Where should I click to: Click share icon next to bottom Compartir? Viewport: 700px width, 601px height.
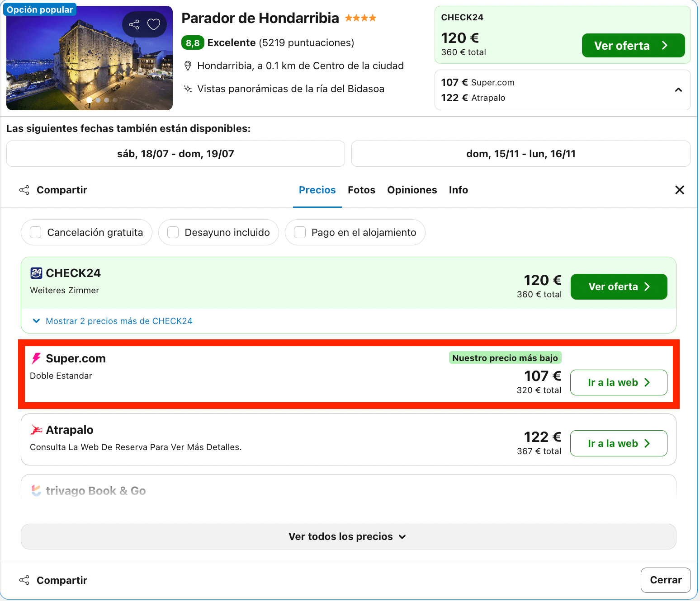coord(24,580)
